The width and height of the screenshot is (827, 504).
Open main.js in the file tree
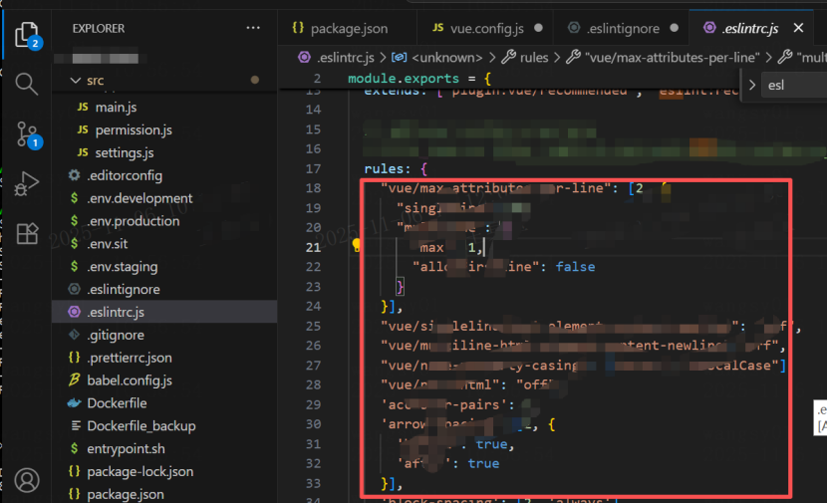tap(116, 107)
